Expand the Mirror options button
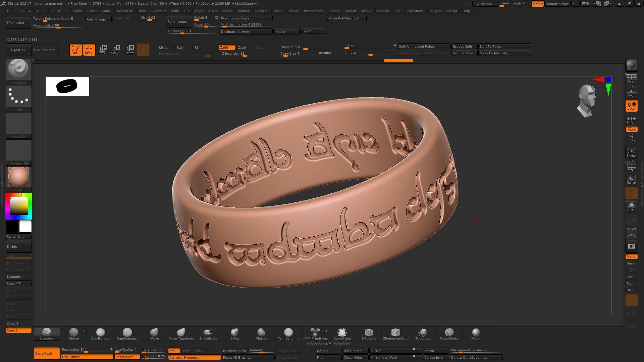This screenshot has width=644, height=362. click(395, 351)
